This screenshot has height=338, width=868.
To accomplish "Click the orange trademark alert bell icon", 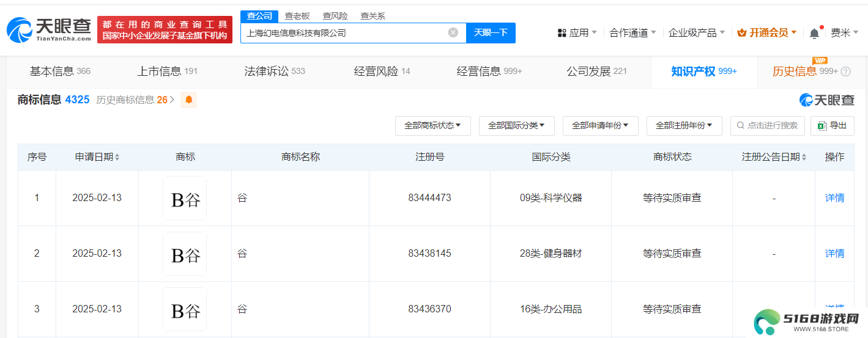I will [x=189, y=100].
